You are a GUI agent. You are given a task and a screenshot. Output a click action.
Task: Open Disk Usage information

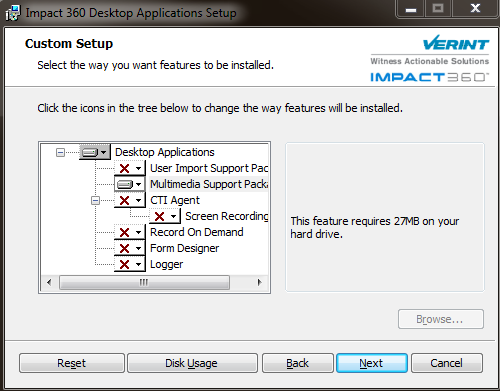point(192,363)
